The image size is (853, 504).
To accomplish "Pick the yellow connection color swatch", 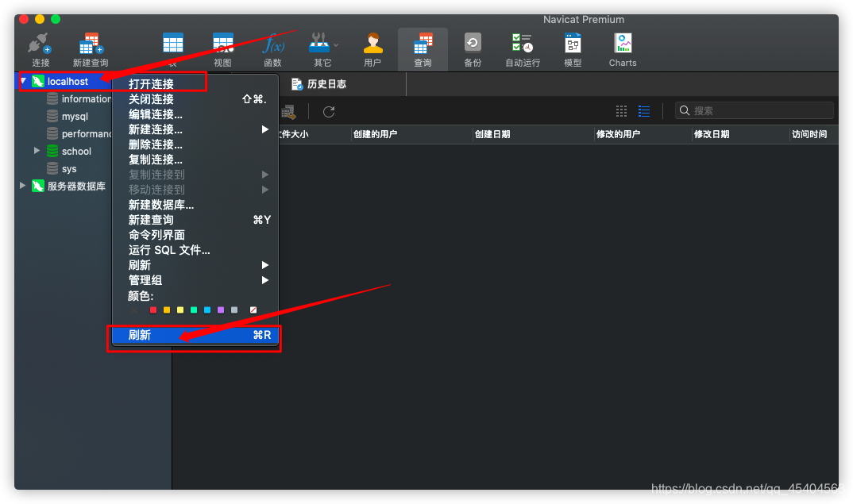I will (180, 310).
